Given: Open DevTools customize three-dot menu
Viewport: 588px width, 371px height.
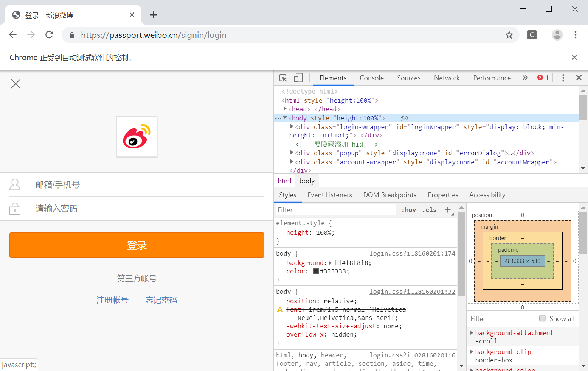Looking at the screenshot, I should pyautogui.click(x=563, y=78).
